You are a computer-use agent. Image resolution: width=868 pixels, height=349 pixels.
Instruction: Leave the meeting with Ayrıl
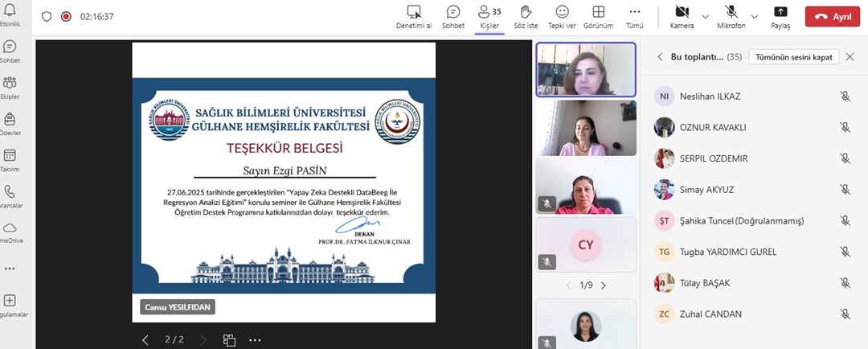click(x=833, y=17)
